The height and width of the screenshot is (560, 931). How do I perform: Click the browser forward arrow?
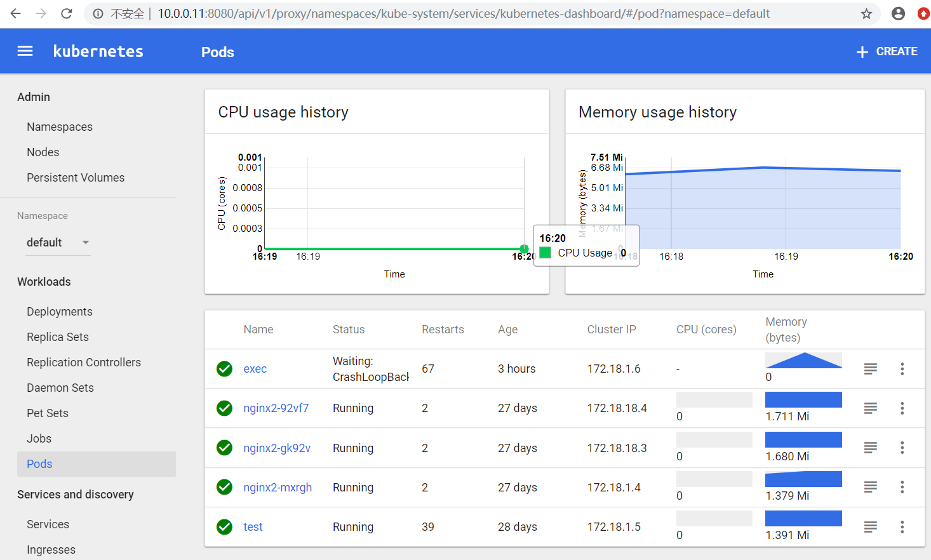41,13
